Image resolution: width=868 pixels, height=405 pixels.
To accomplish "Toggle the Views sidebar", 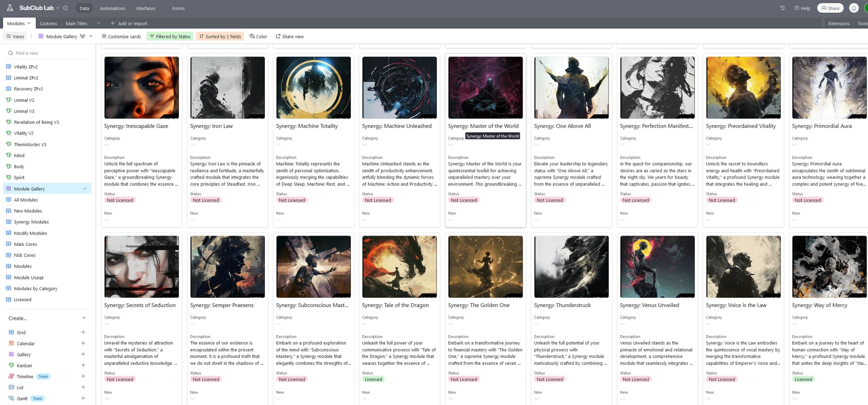I will [15, 37].
